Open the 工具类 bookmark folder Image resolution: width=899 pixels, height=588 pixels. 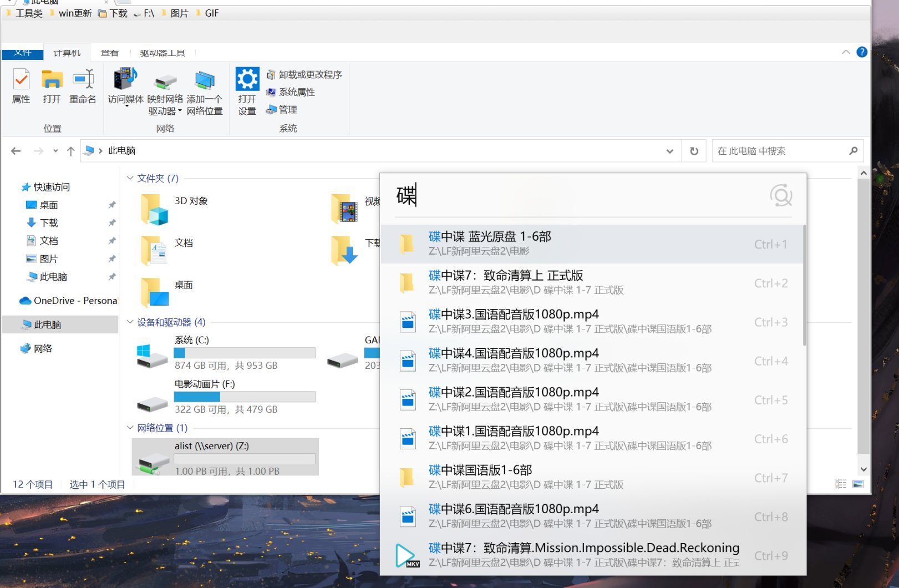click(x=24, y=13)
